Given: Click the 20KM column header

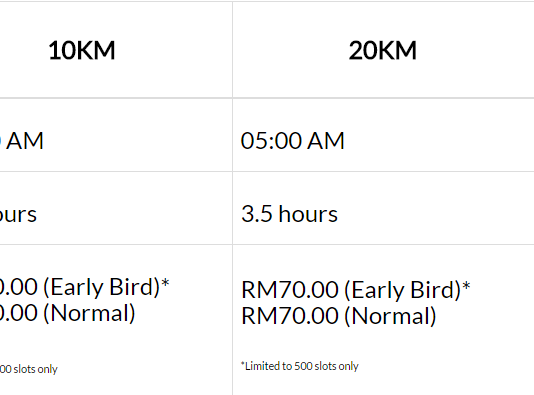Looking at the screenshot, I should 382,50.
